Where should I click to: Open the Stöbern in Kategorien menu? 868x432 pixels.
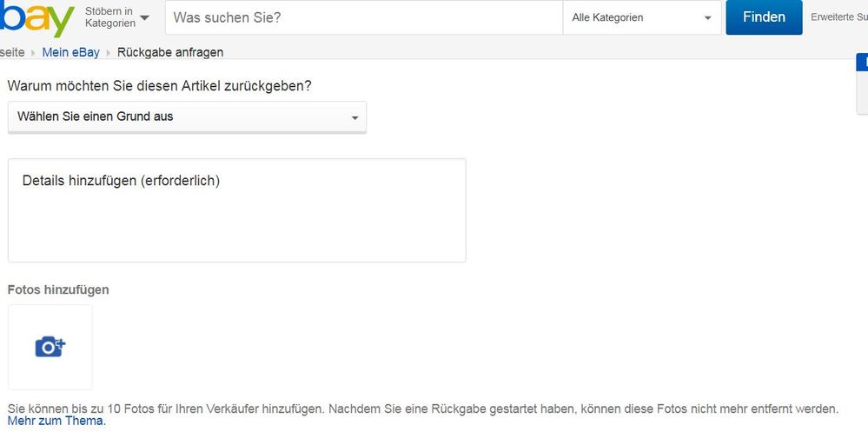tap(109, 17)
